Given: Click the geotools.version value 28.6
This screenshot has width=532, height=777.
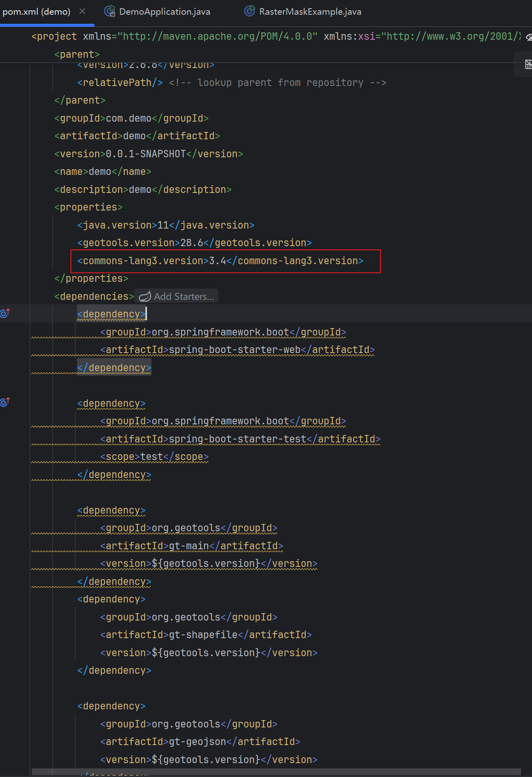Looking at the screenshot, I should 192,243.
